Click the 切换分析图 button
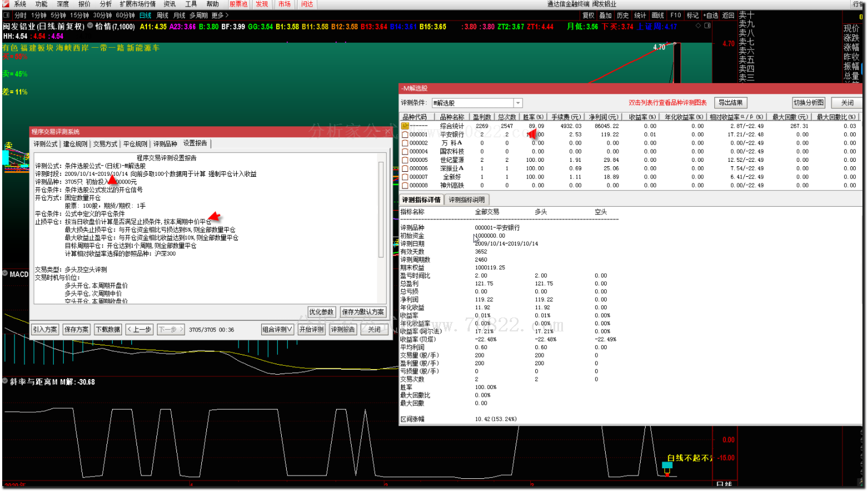Screen dimensions: 868x491 click(x=809, y=103)
